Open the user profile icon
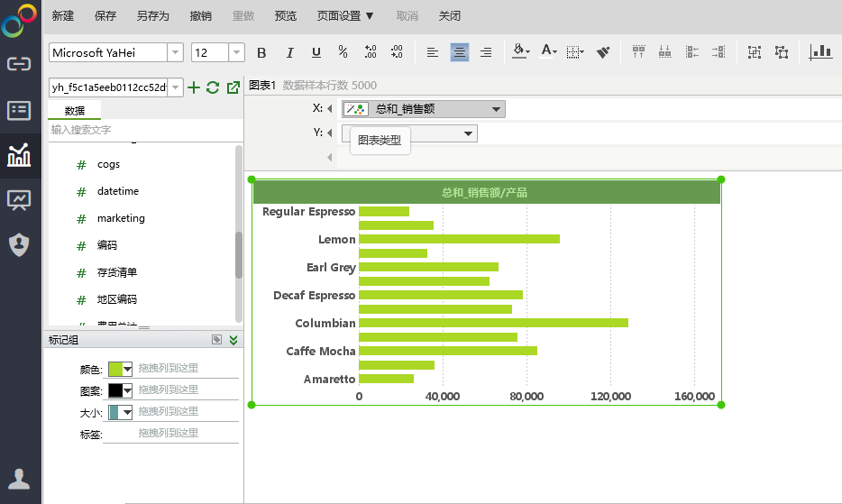The width and height of the screenshot is (842, 504). pyautogui.click(x=19, y=479)
